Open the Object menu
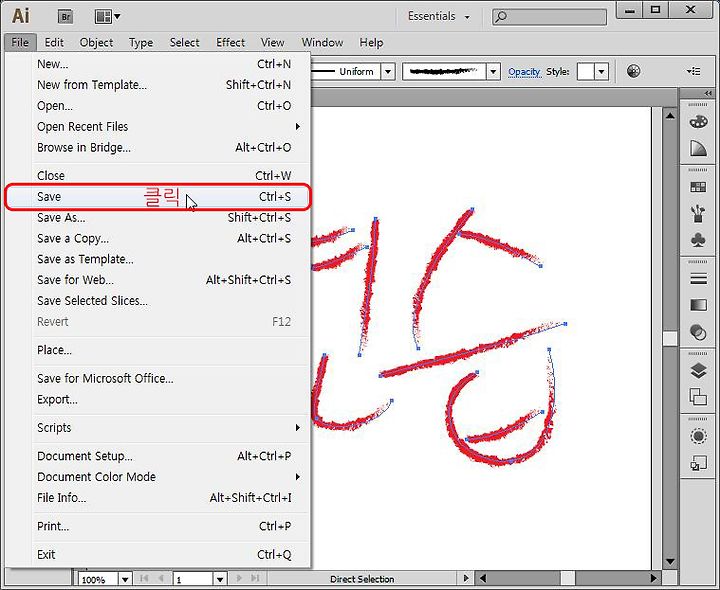 (96, 43)
